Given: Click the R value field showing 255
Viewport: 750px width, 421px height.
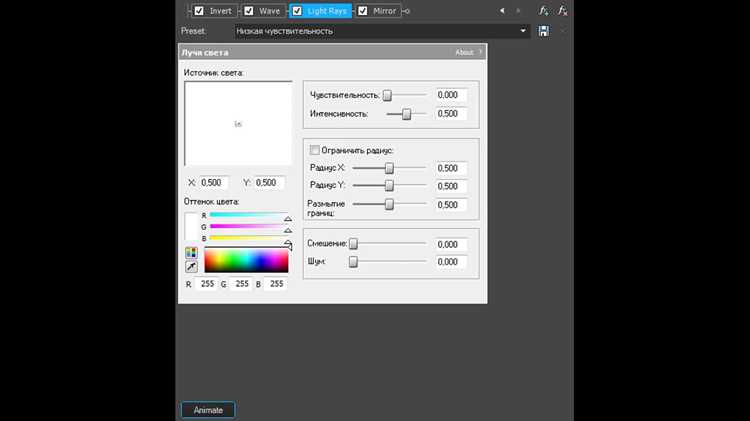Looking at the screenshot, I should coord(207,284).
